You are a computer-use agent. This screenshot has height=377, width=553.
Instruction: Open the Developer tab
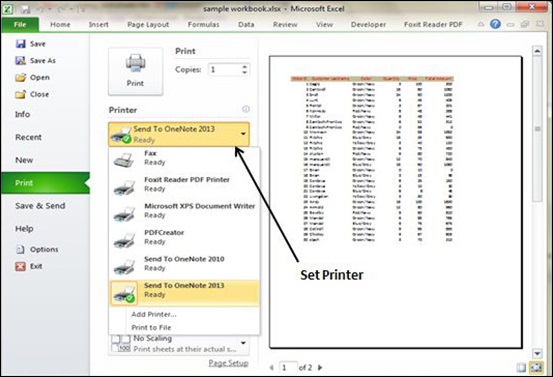pos(369,24)
